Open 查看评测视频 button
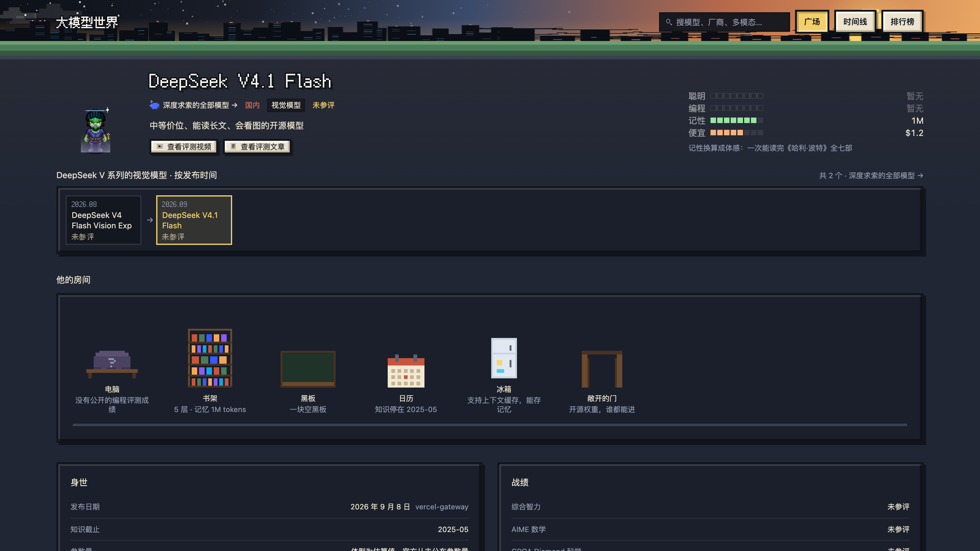 (184, 146)
